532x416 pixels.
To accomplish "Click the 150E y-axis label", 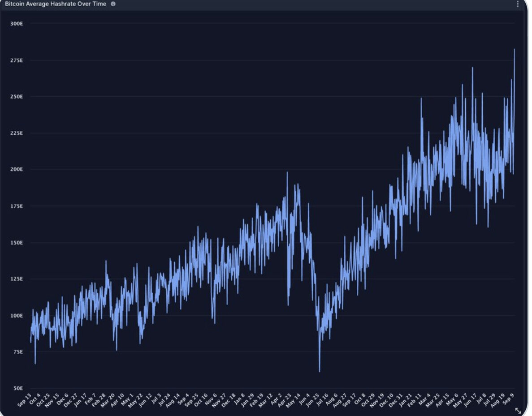I will [x=17, y=243].
